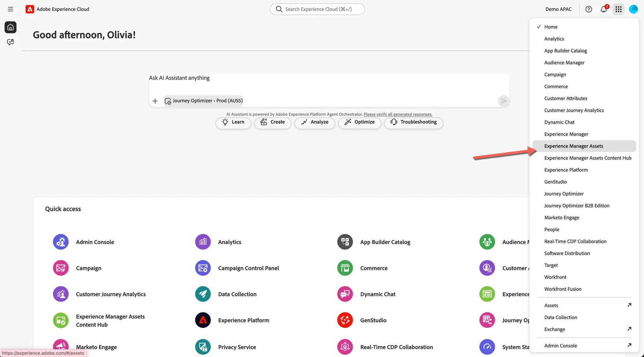This screenshot has height=357, width=644.
Task: Select Experience Manager Assets in app menu
Action: [584, 146]
